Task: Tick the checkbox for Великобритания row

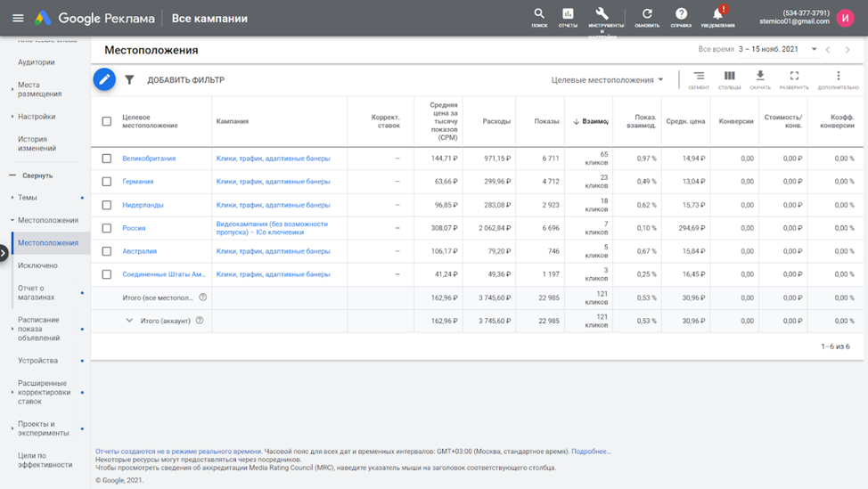Action: tap(107, 159)
